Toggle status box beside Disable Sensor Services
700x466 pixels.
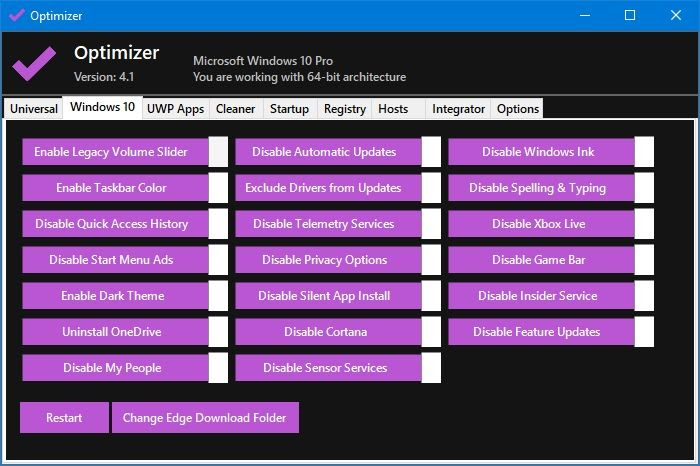coord(431,368)
